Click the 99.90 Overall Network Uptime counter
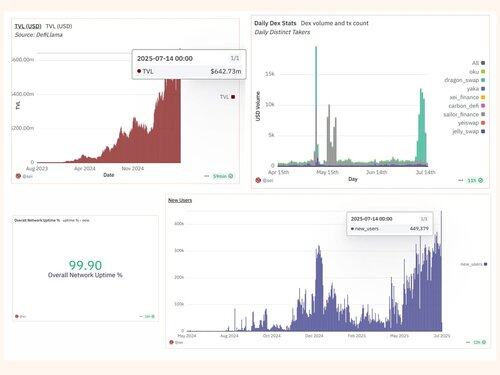 pyautogui.click(x=85, y=269)
